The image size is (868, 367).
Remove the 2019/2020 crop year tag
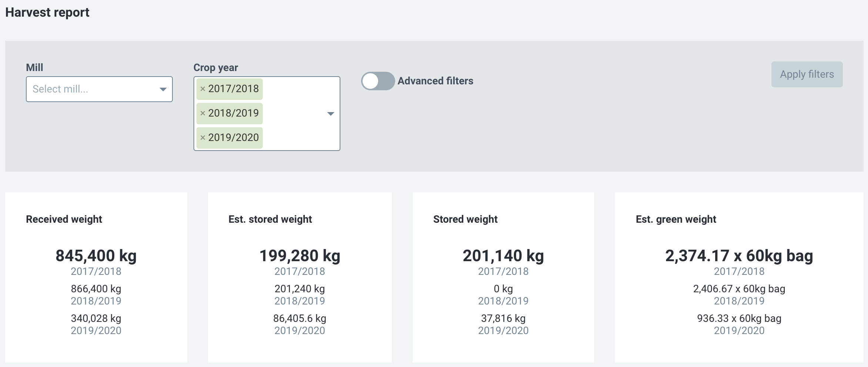pos(203,138)
